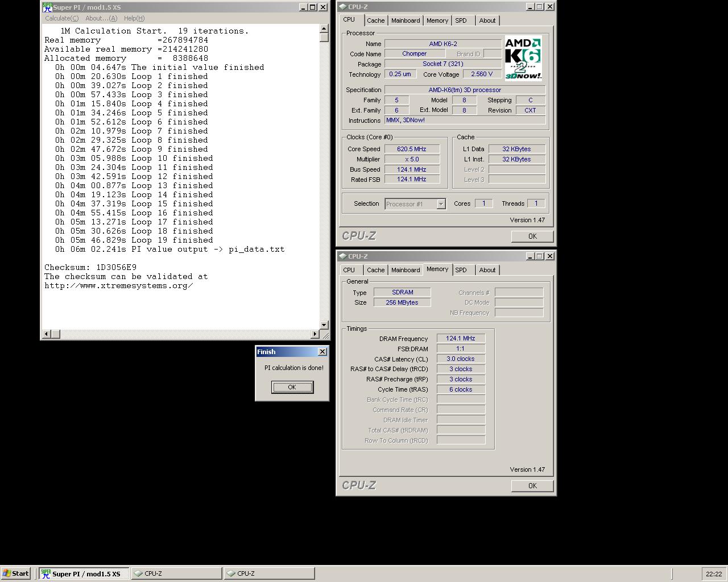The height and width of the screenshot is (582, 728).
Task: Click the Core Speed value 620.5 MHz
Action: coord(412,149)
